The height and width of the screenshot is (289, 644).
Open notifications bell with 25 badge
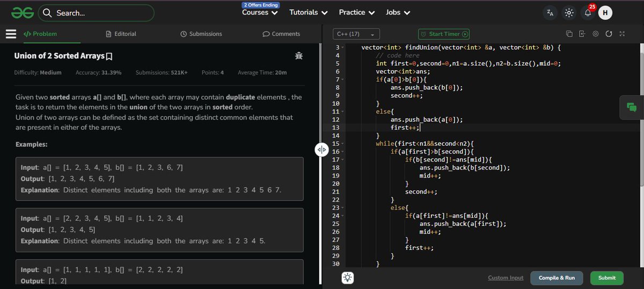point(588,12)
